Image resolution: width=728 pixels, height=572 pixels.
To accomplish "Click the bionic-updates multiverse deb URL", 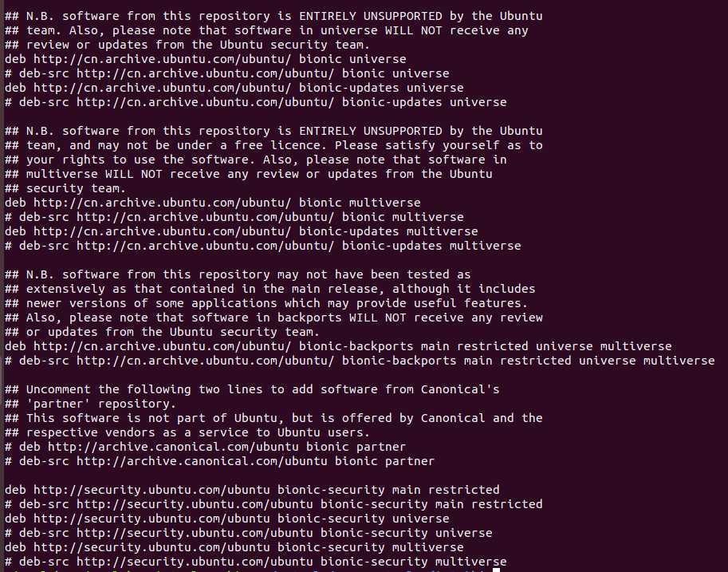I will coord(163,231).
